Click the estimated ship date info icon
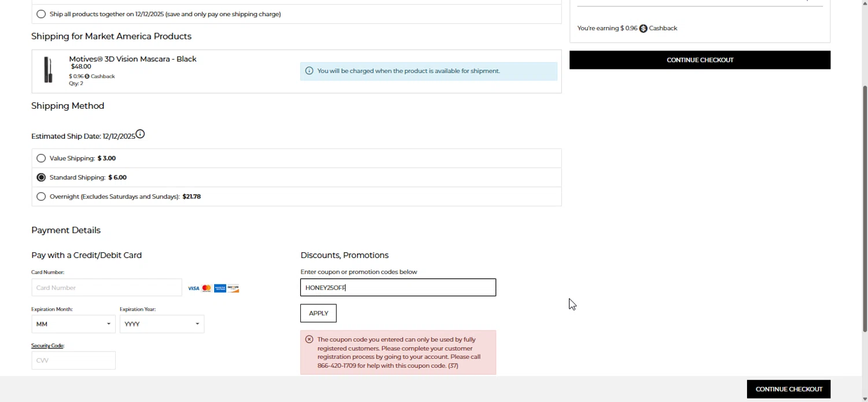Viewport: 868px width, 402px height. [140, 134]
